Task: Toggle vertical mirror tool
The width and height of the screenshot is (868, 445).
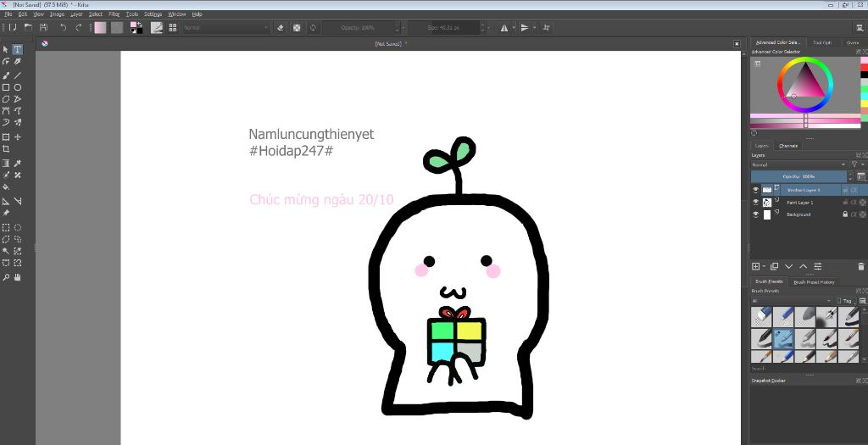Action: pos(525,27)
